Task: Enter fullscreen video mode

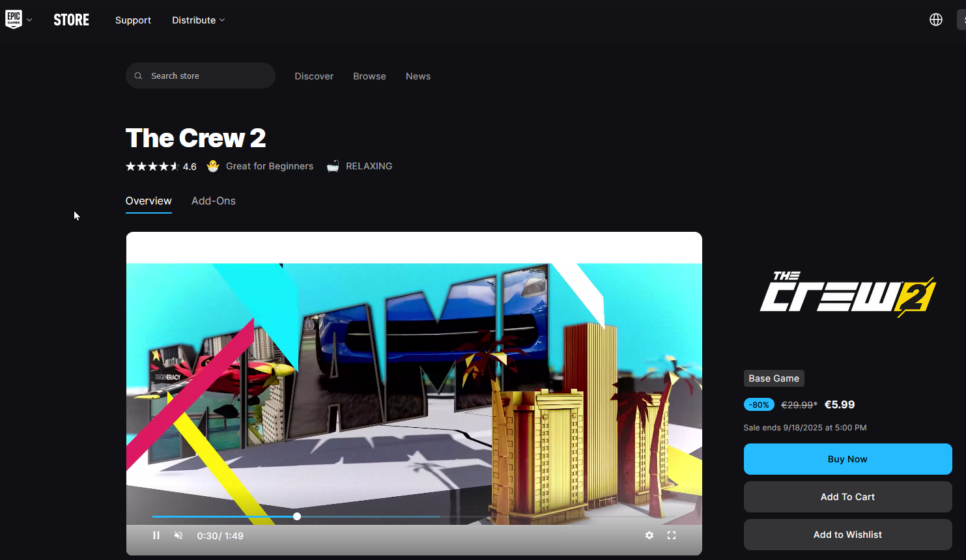Action: tap(672, 535)
